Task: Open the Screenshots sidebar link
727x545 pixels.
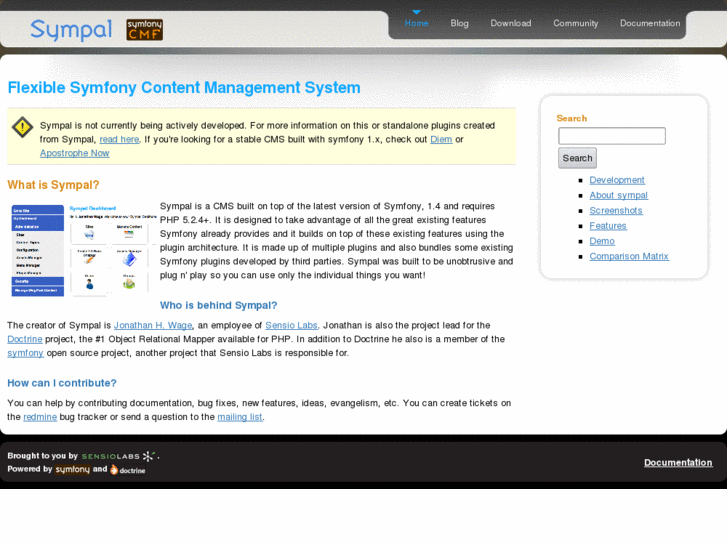Action: click(x=616, y=211)
